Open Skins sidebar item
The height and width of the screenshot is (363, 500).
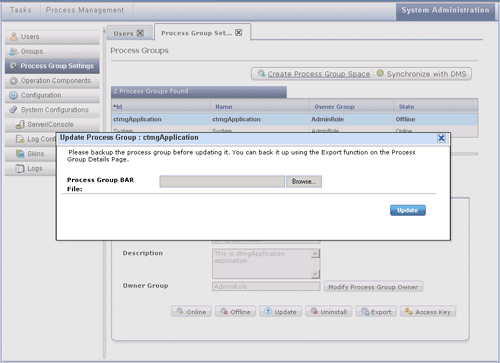click(31, 154)
